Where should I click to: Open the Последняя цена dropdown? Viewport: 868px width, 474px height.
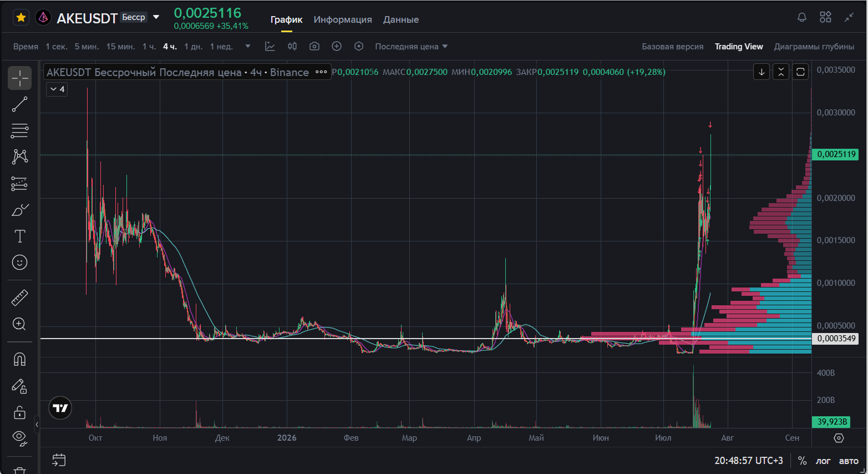point(411,47)
